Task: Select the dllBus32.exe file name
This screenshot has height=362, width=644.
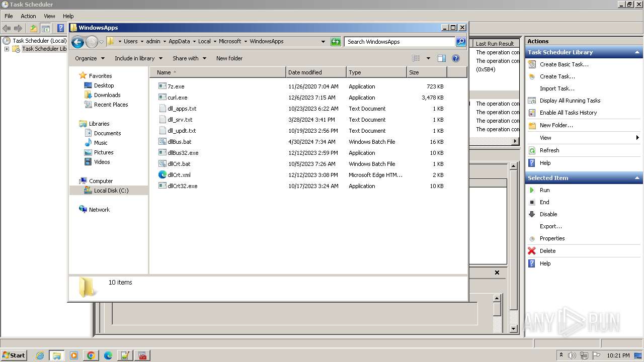Action: (x=183, y=153)
